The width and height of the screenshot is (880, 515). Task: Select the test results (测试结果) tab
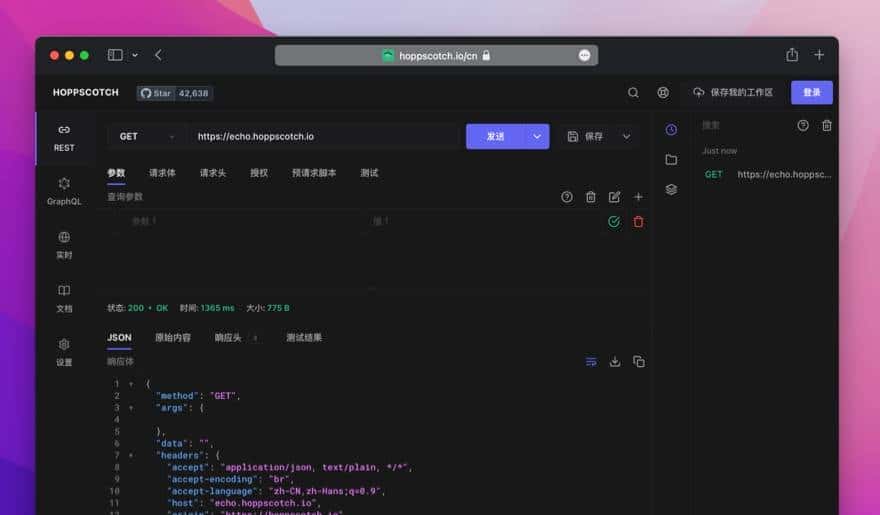304,338
